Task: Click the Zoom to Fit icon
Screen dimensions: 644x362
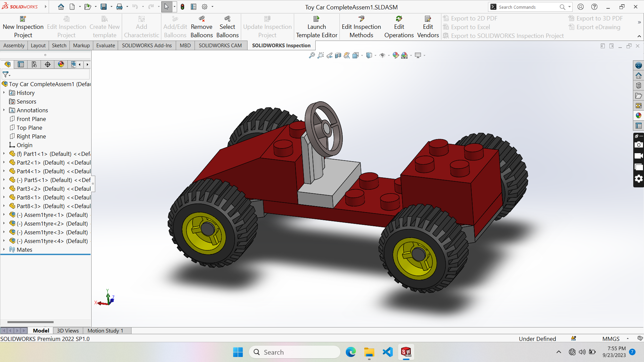Action: [x=312, y=55]
